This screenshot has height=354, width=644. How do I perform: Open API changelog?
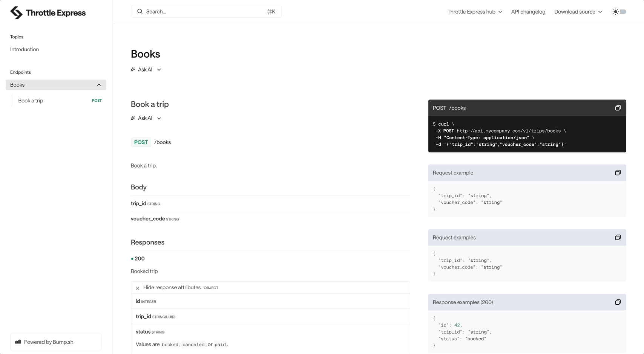click(x=528, y=12)
